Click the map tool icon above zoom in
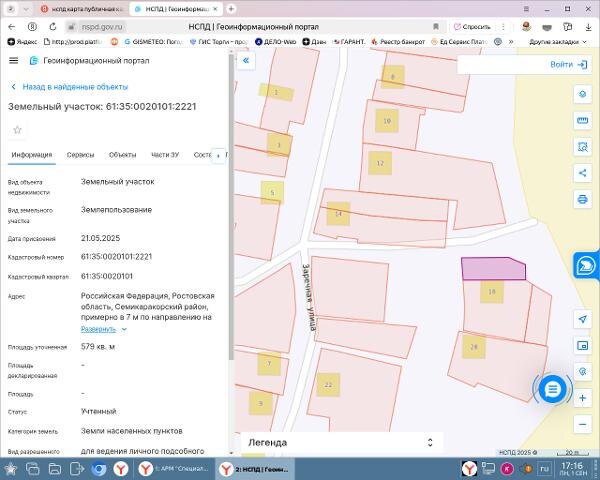Image resolution: width=600 pixels, height=480 pixels. pyautogui.click(x=582, y=372)
